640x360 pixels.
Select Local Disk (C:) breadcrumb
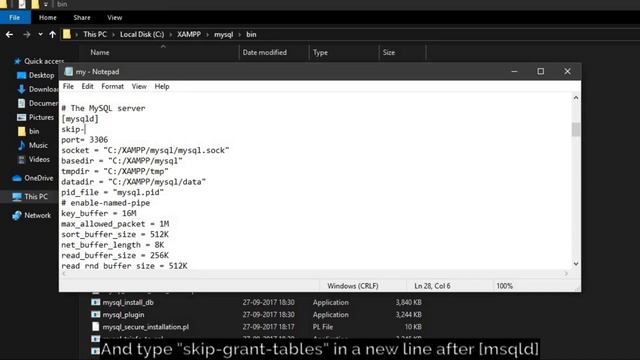[142, 35]
